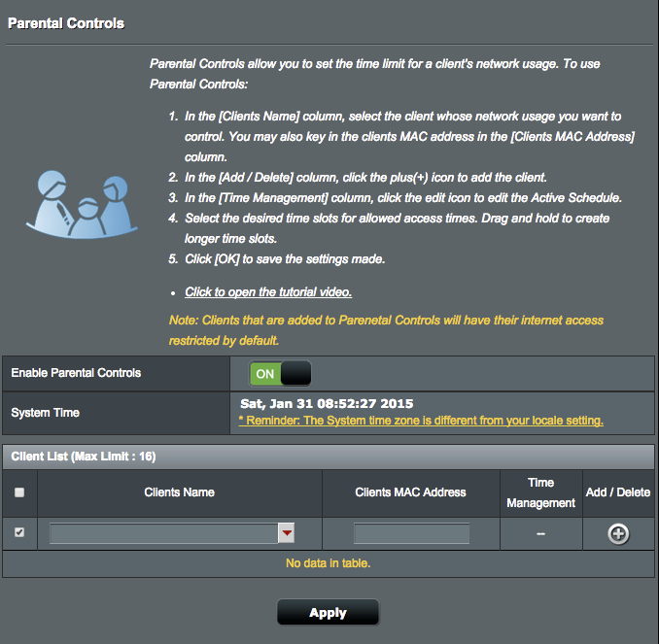Click the No data in table message

(329, 563)
